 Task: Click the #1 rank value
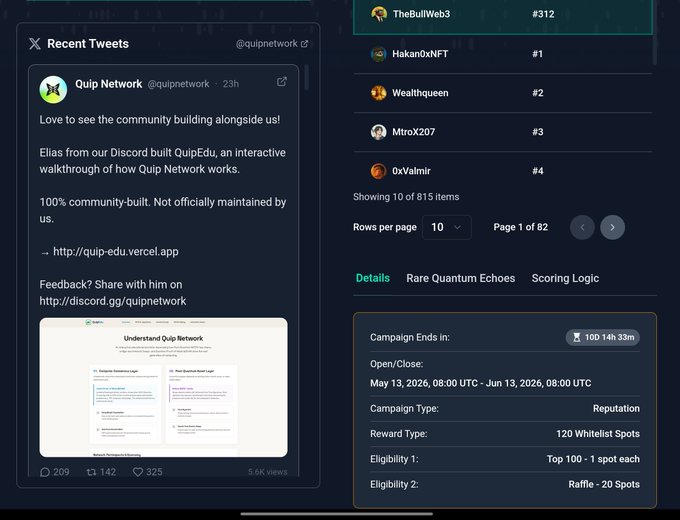click(x=537, y=54)
